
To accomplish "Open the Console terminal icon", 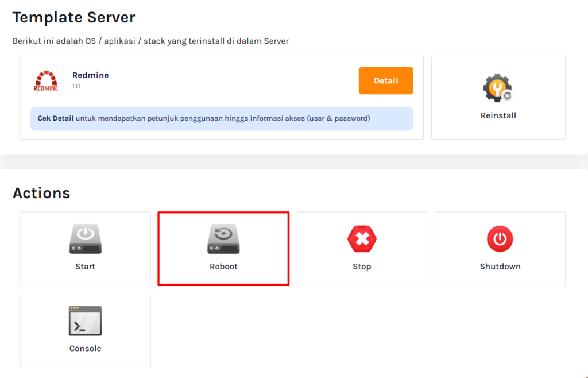I will coord(85,321).
